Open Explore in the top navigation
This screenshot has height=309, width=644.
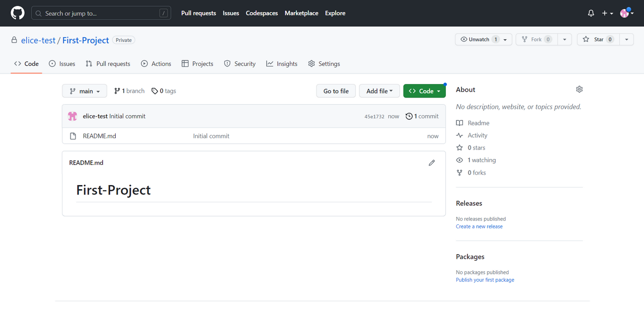pos(335,13)
